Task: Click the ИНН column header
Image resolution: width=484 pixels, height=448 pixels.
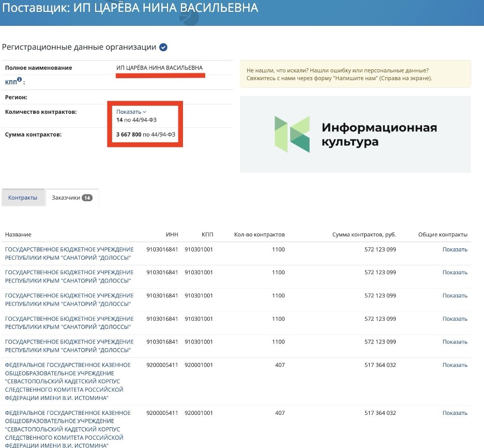Action: 172,234
